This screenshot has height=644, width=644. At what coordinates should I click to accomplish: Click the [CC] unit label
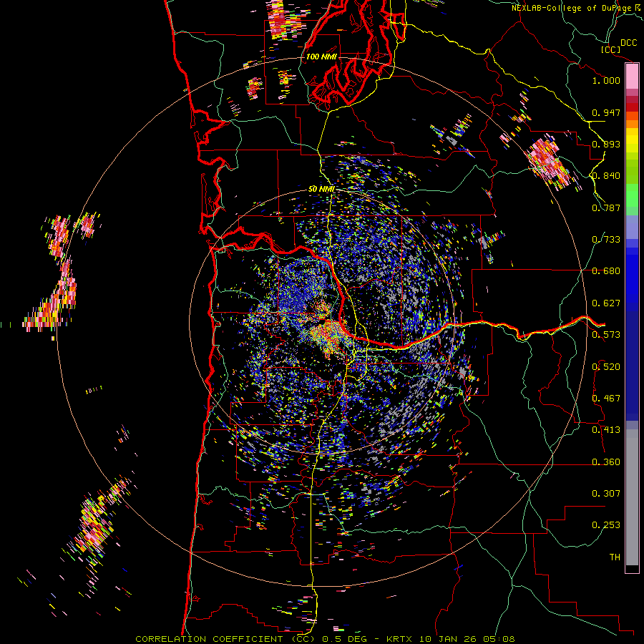(x=611, y=49)
